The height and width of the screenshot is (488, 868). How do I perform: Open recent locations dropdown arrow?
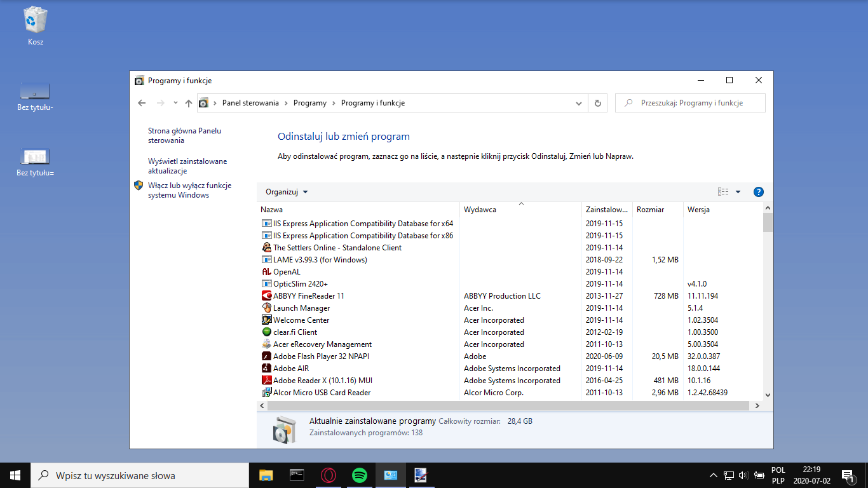175,103
